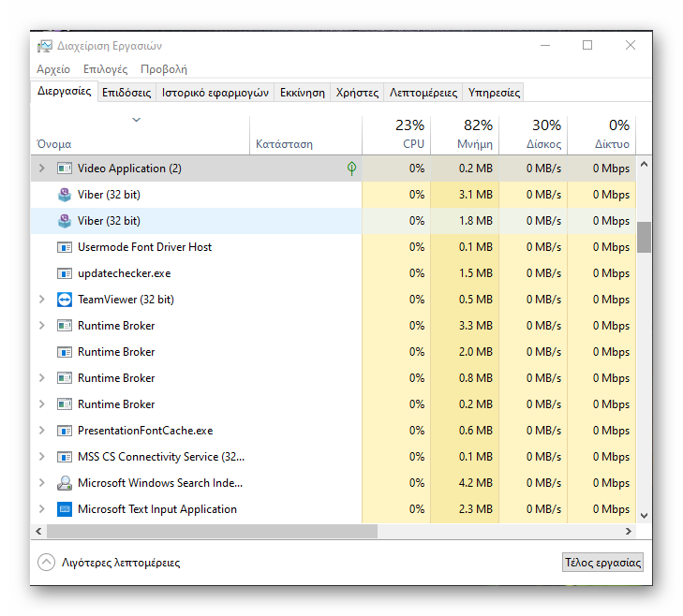Expand the TeamViewer (32 bit) process
The height and width of the screenshot is (616, 683).
point(42,299)
